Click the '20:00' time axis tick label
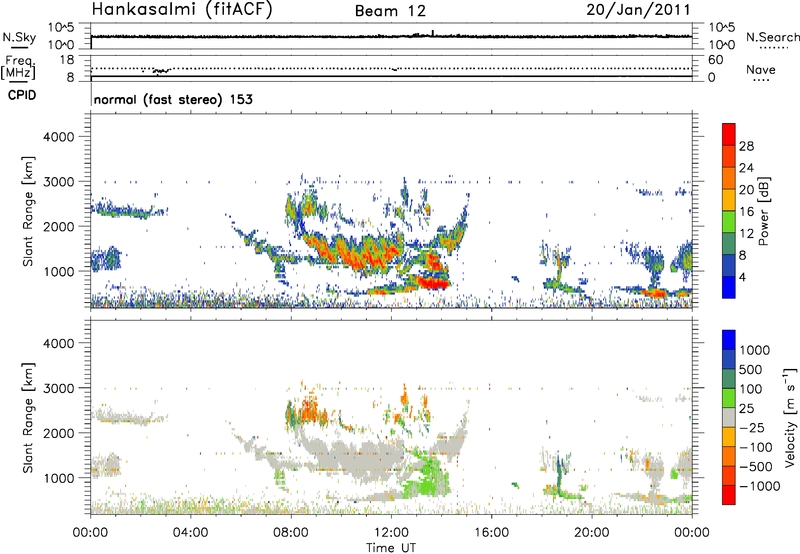The image size is (800, 554). pyautogui.click(x=591, y=533)
